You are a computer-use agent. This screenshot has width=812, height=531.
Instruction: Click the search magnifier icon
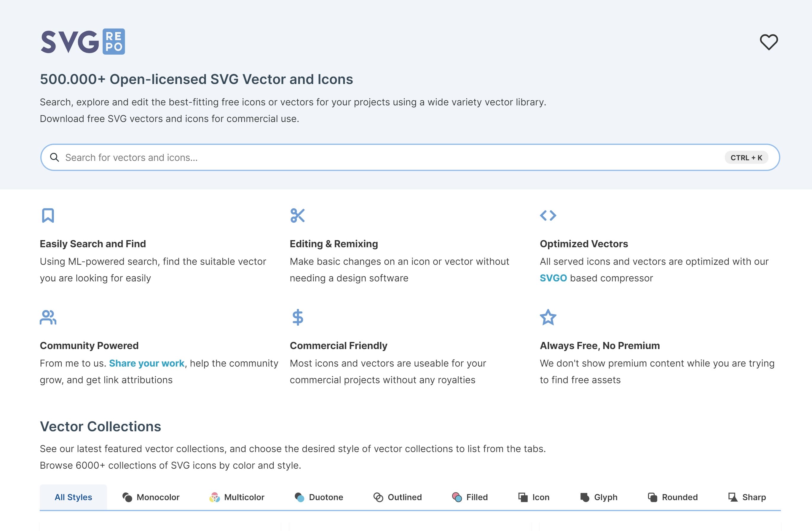(54, 157)
